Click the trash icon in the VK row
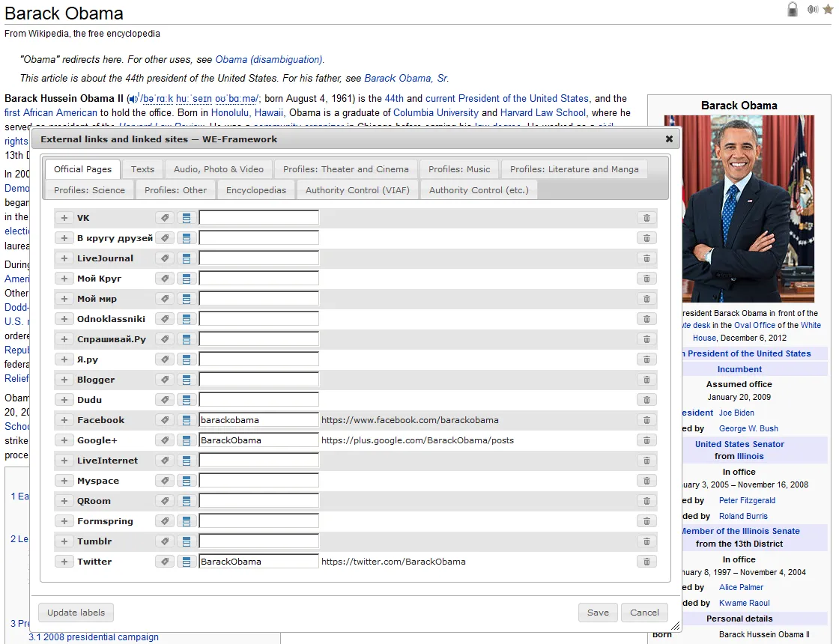This screenshot has width=839, height=644. (x=646, y=218)
